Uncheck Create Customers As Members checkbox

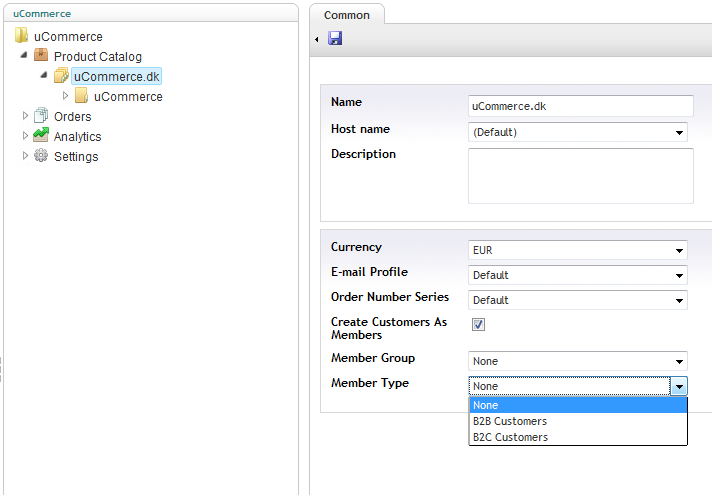point(478,324)
